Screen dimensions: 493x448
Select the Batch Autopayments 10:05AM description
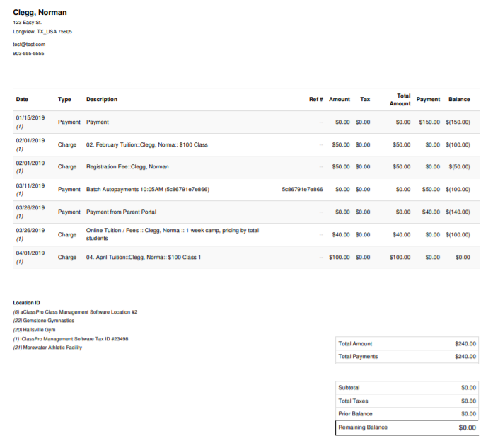coord(148,190)
